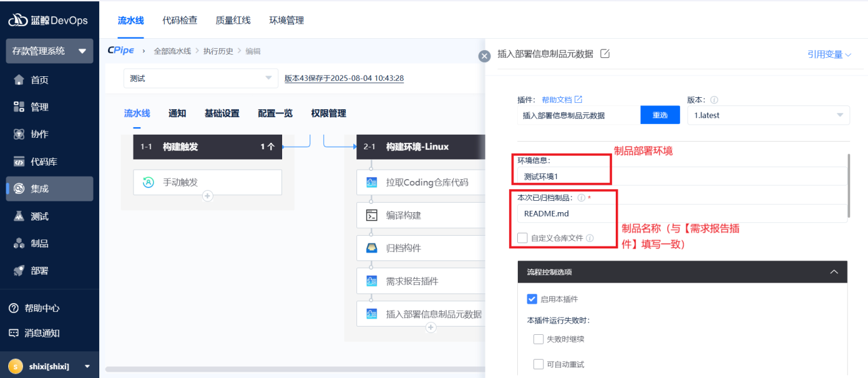Click the info icon beside 自定义仓库文件
The width and height of the screenshot is (868, 378).
[590, 238]
